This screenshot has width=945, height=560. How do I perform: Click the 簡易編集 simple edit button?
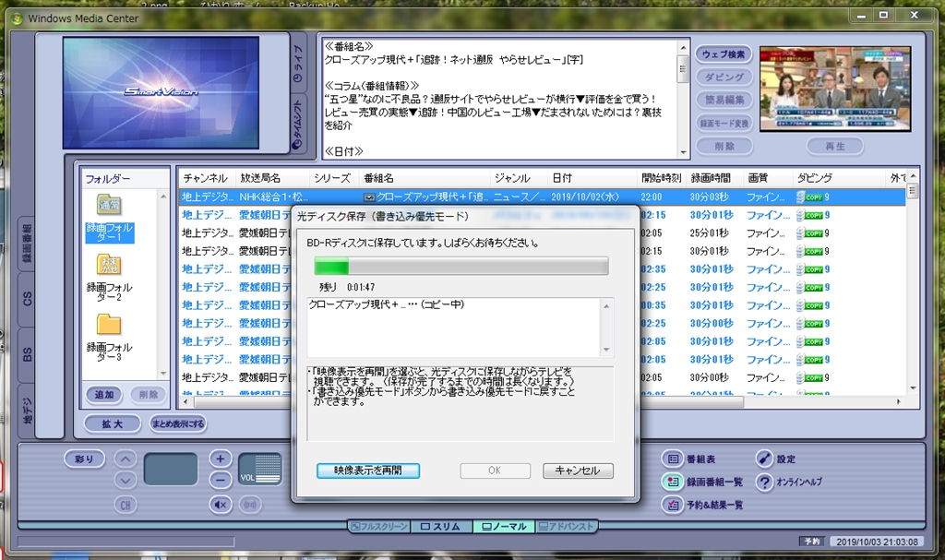[724, 100]
